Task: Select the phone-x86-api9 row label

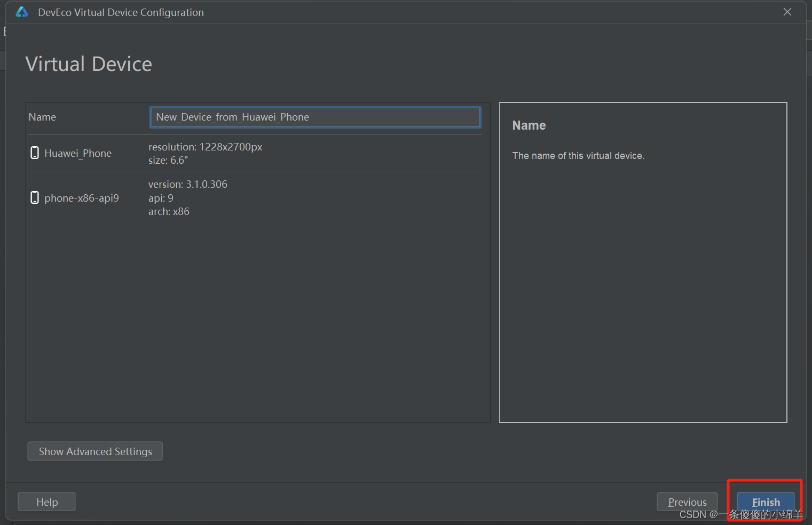Action: click(82, 198)
